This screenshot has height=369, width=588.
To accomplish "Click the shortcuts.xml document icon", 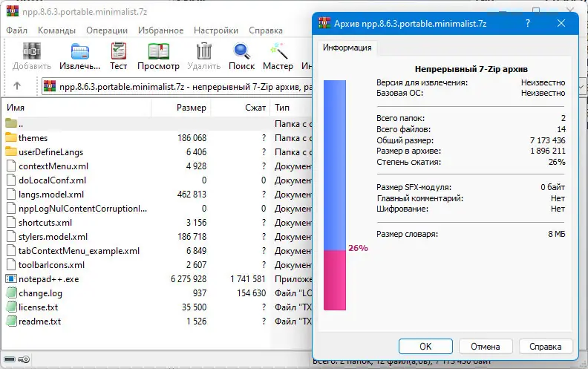I will click(11, 223).
